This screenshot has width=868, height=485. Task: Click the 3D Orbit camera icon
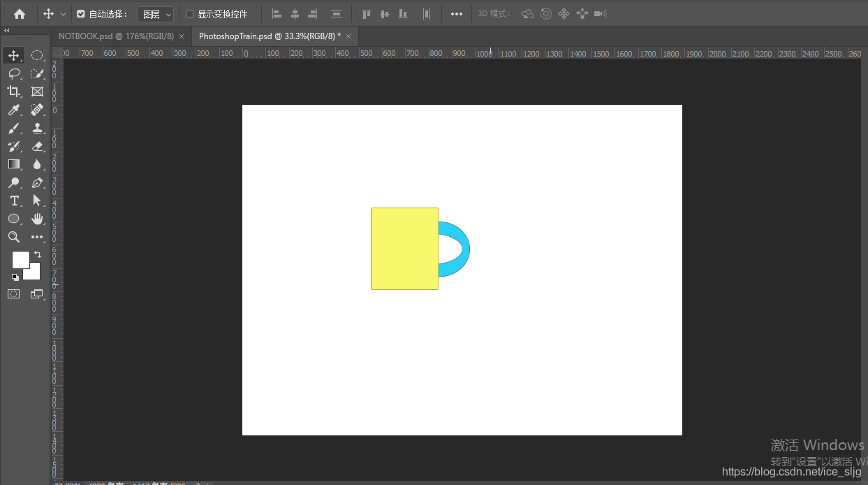pos(528,13)
